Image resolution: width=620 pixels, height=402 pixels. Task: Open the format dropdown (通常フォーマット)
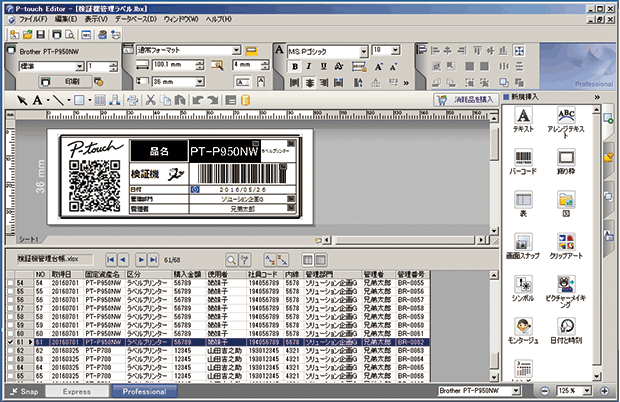(236, 50)
